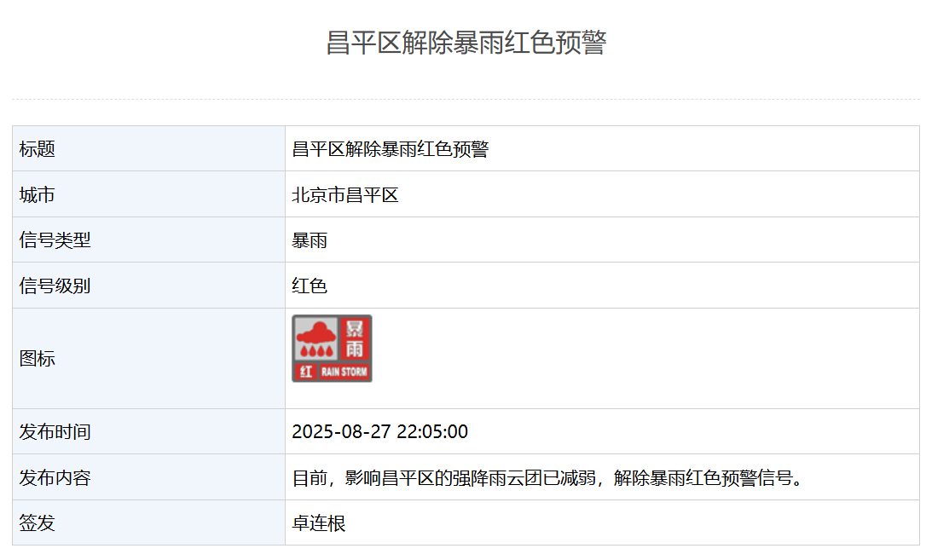Select the 暴雨 signal type value

point(310,240)
